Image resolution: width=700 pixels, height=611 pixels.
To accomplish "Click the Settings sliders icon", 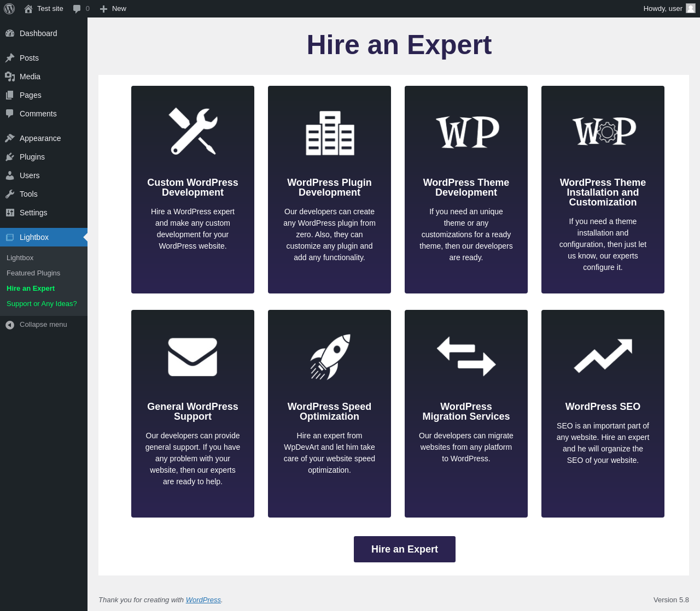I will pos(10,213).
